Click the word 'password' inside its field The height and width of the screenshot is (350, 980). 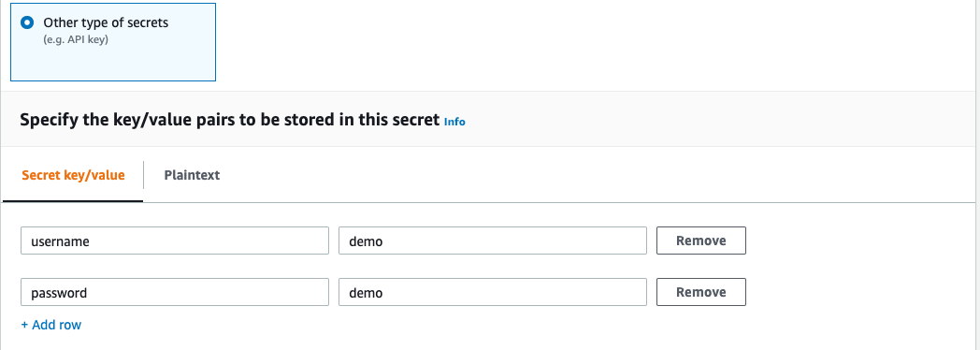(59, 293)
